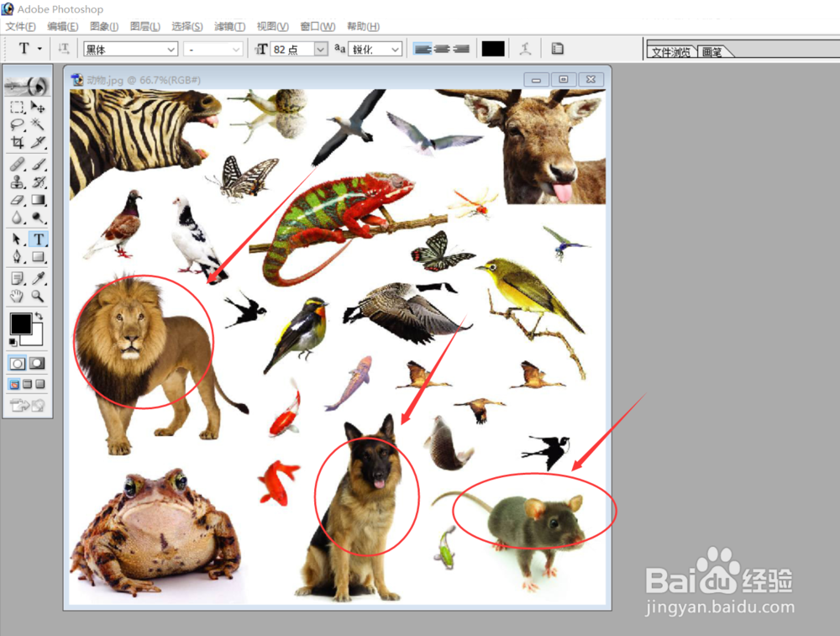Screen dimensions: 840x636
Task: Select the Hand tool
Action: pyautogui.click(x=17, y=296)
